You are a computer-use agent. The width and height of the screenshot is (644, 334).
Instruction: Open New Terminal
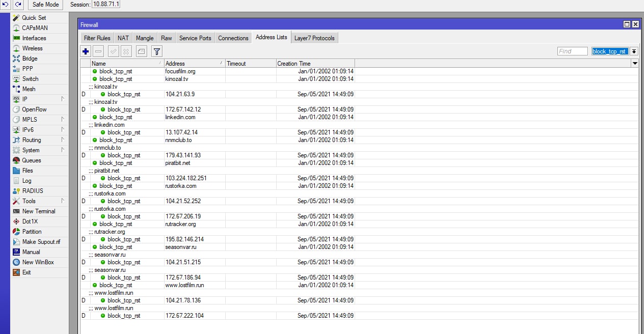pyautogui.click(x=39, y=211)
